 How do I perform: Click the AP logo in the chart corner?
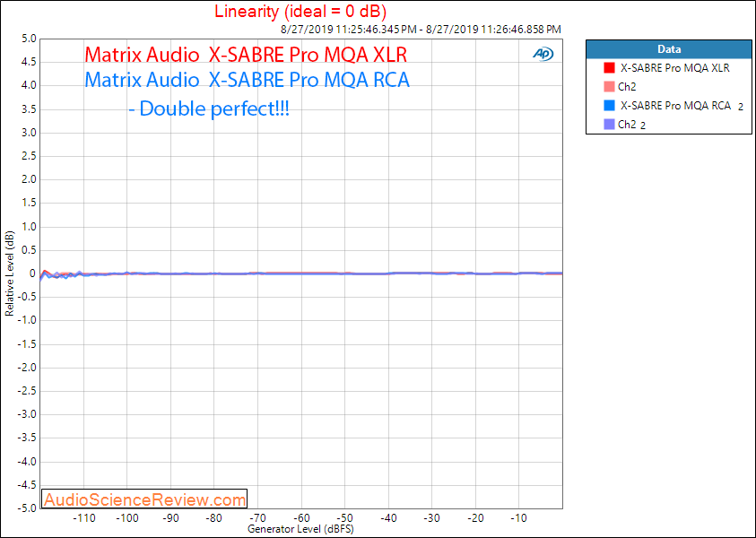coord(543,54)
